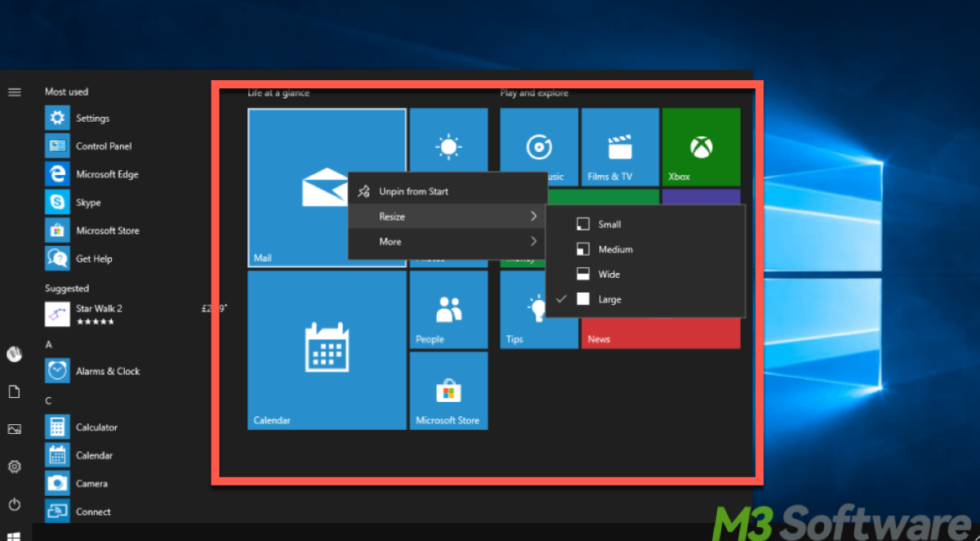Image resolution: width=980 pixels, height=541 pixels.
Task: Expand the More submenu arrow
Action: 533,241
